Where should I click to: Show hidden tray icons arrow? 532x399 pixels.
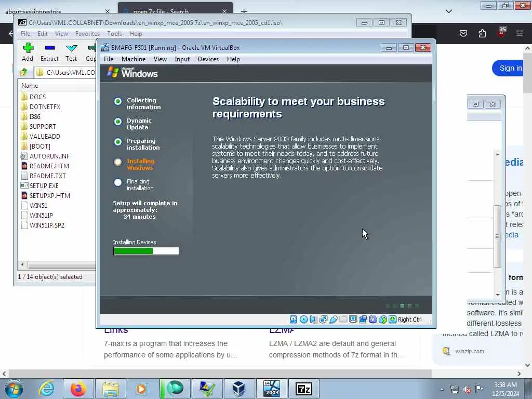click(x=442, y=390)
